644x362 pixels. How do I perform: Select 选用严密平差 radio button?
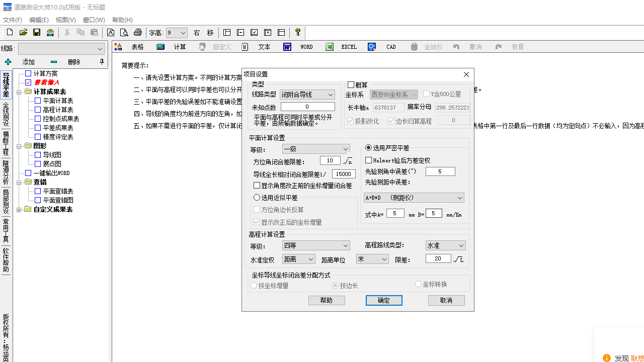368,148
